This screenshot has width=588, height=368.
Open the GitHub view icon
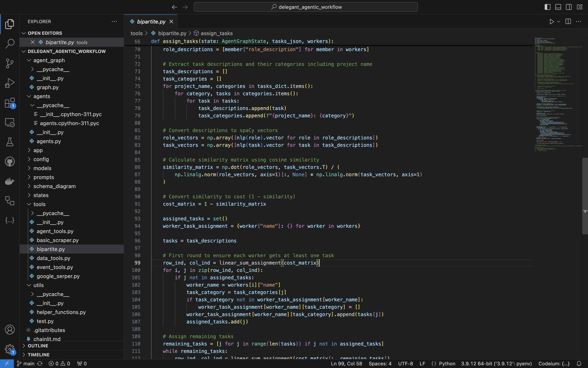coord(10,162)
